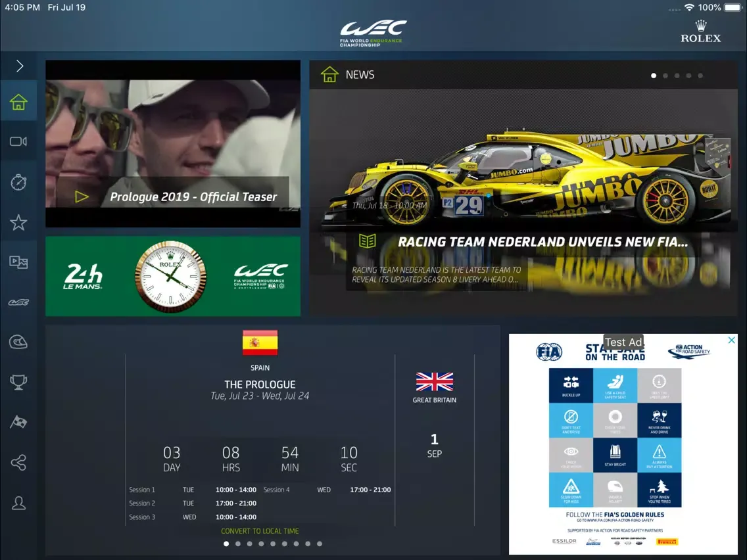Tap the Rolex logo in header
747x560 pixels.
tap(701, 32)
